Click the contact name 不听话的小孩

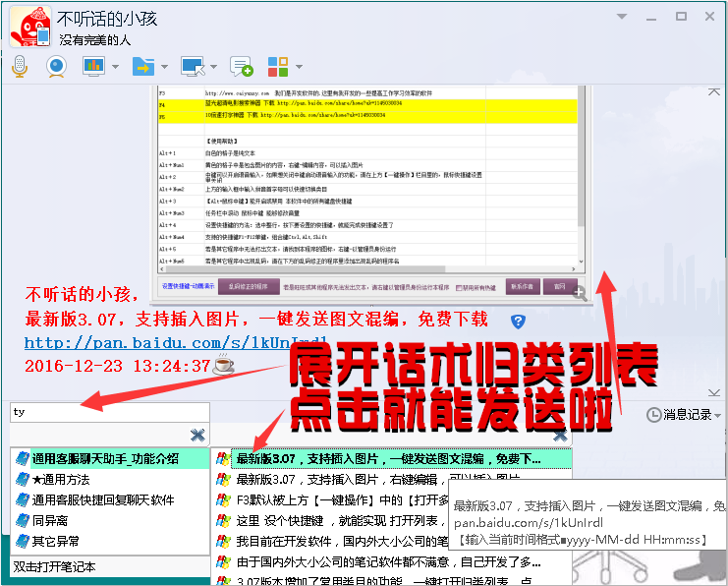(107, 19)
